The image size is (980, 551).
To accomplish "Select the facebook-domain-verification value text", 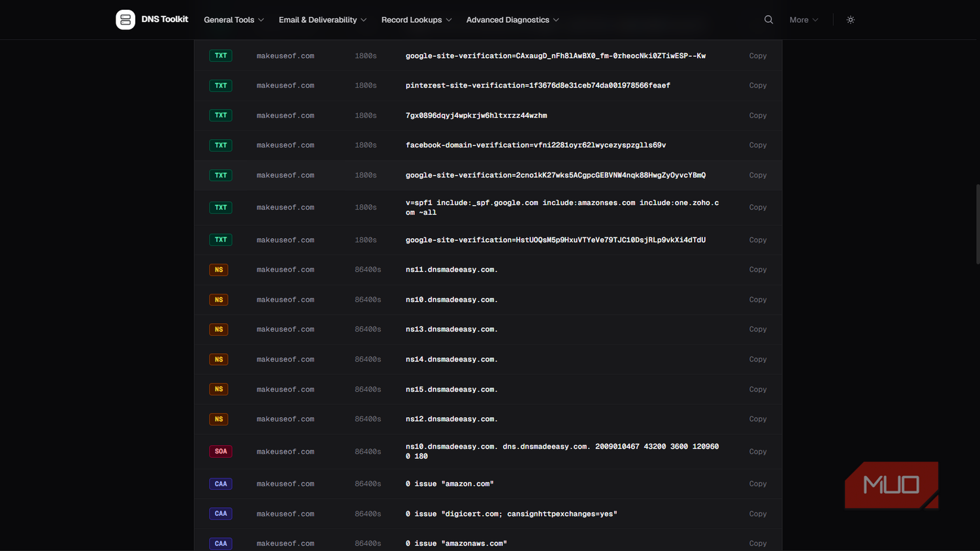I will coord(536,145).
